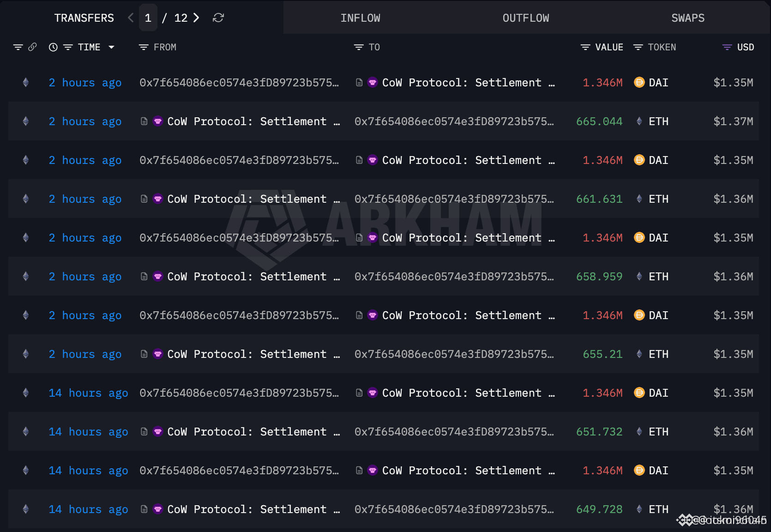Image resolution: width=771 pixels, height=532 pixels.
Task: Open the VALUE column filter icon
Action: 585,47
